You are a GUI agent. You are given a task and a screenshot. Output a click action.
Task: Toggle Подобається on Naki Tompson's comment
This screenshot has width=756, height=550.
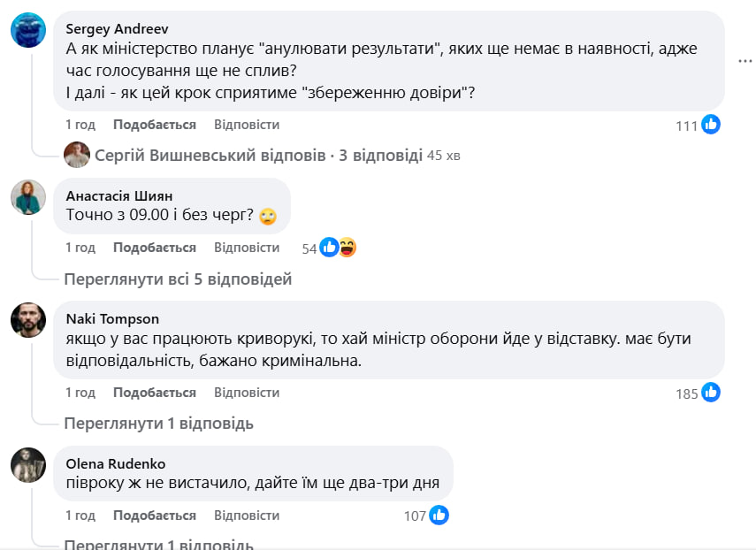pyautogui.click(x=155, y=393)
